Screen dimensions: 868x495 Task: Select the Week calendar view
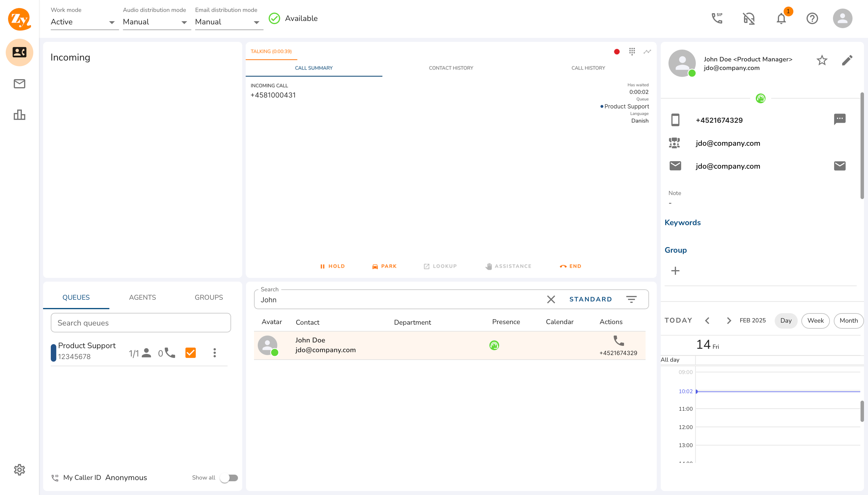pos(815,321)
